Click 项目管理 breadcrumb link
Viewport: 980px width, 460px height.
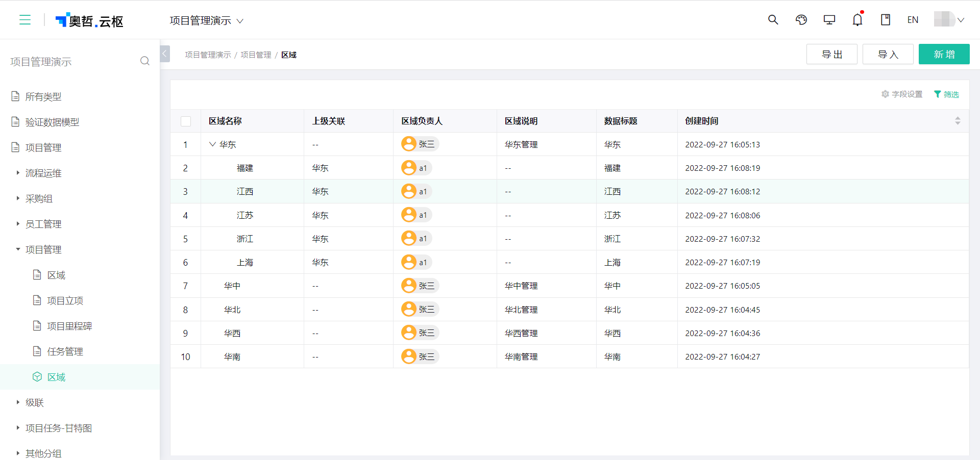[256, 55]
